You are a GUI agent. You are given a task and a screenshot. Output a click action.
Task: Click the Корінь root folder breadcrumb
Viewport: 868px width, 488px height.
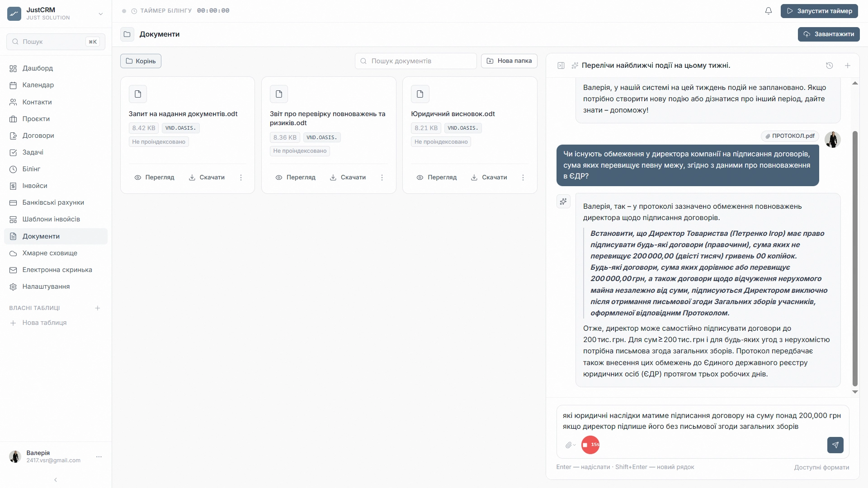pyautogui.click(x=141, y=61)
